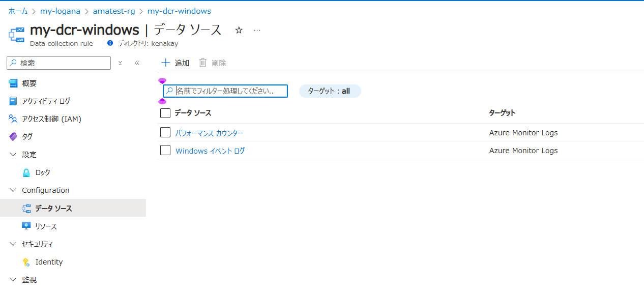Click the directory info icon
The image size is (644, 292).
coord(110,43)
